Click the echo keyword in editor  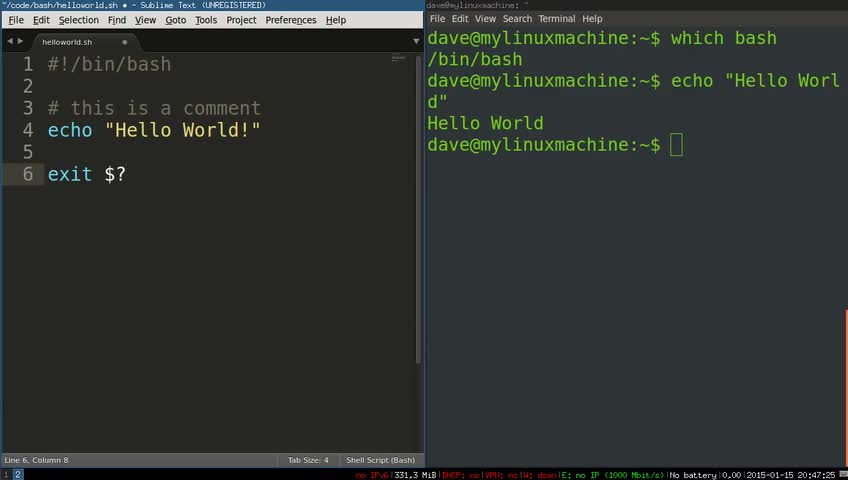(x=70, y=130)
